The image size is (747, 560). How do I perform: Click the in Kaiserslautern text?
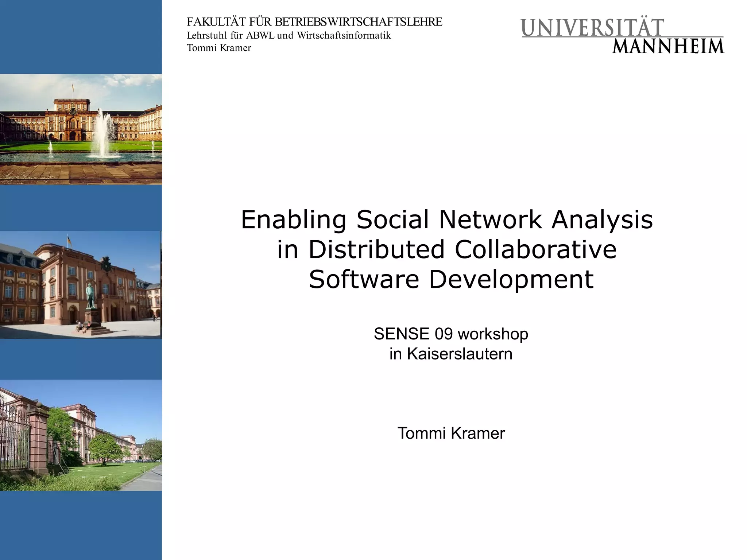point(451,354)
